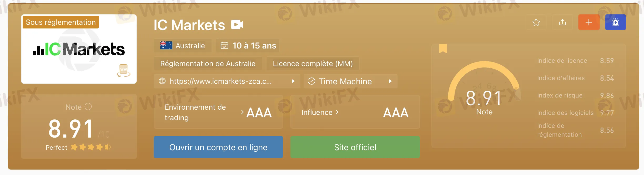Expand the website URL dropdown arrow

293,81
